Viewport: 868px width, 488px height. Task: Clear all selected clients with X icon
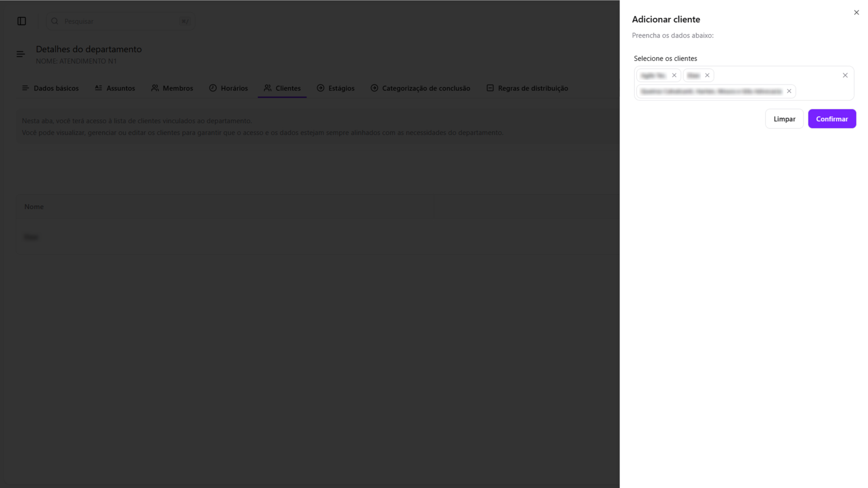(x=845, y=75)
